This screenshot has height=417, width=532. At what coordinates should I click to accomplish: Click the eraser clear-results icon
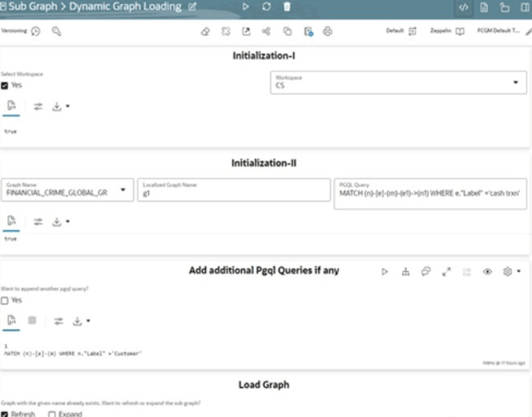click(205, 31)
